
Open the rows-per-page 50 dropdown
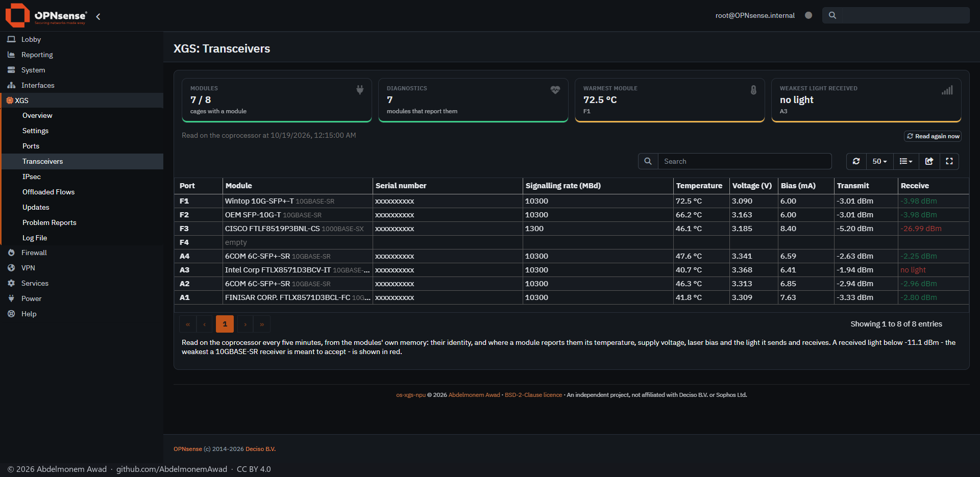point(879,161)
